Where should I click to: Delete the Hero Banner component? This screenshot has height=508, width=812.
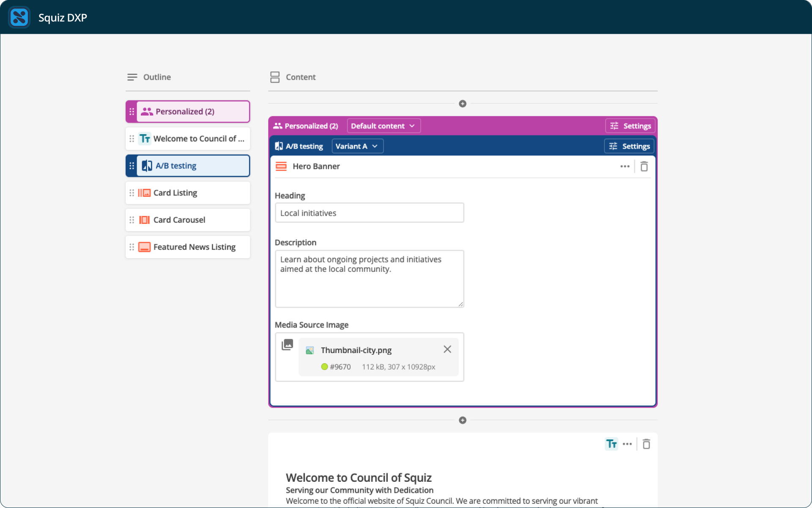[644, 166]
